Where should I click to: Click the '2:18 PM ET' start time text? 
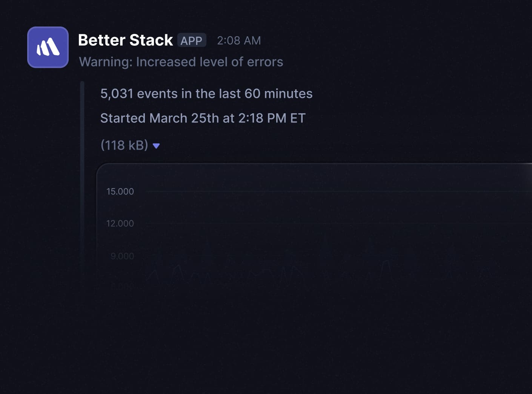click(x=272, y=118)
